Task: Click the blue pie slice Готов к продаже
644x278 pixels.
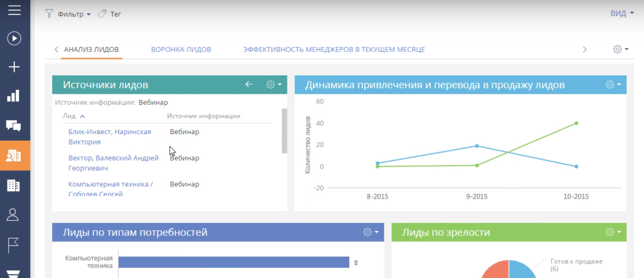Action: pyautogui.click(x=522, y=269)
